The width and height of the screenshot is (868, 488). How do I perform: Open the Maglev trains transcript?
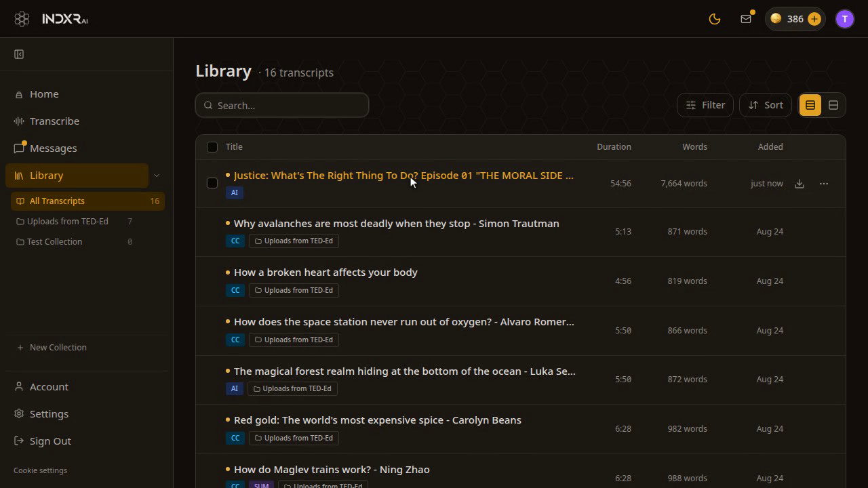click(x=332, y=470)
